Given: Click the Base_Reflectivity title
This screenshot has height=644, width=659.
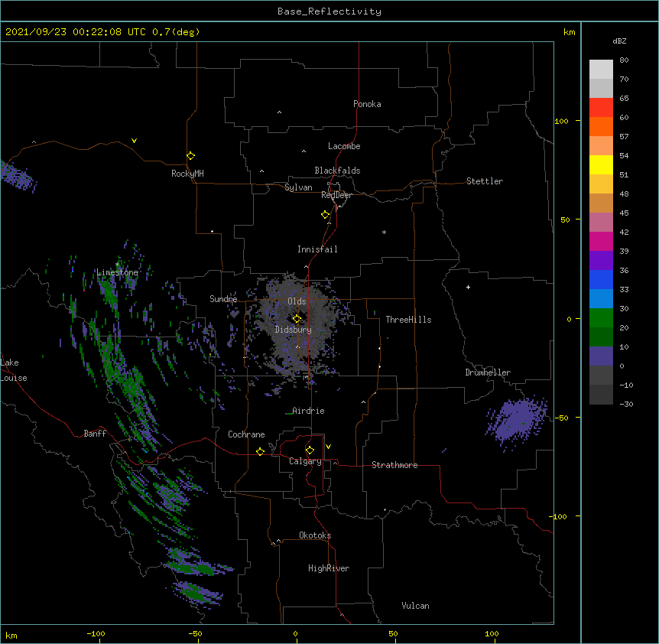Looking at the screenshot, I should tap(329, 11).
